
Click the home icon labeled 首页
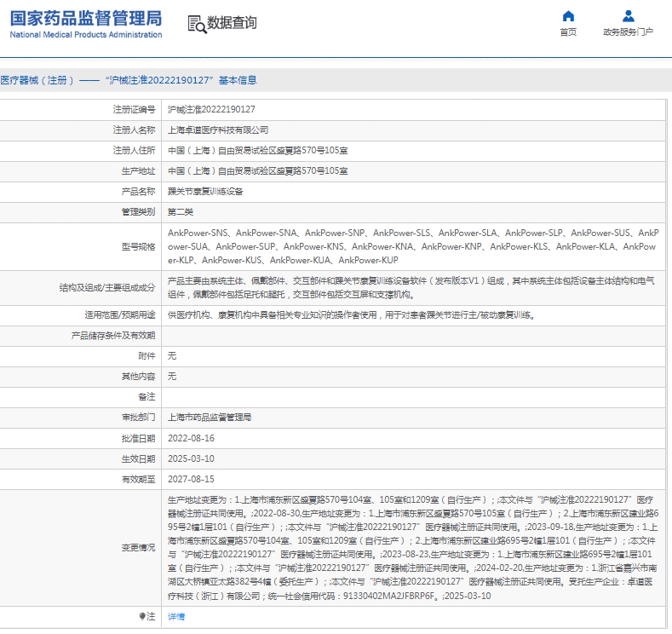point(568,16)
